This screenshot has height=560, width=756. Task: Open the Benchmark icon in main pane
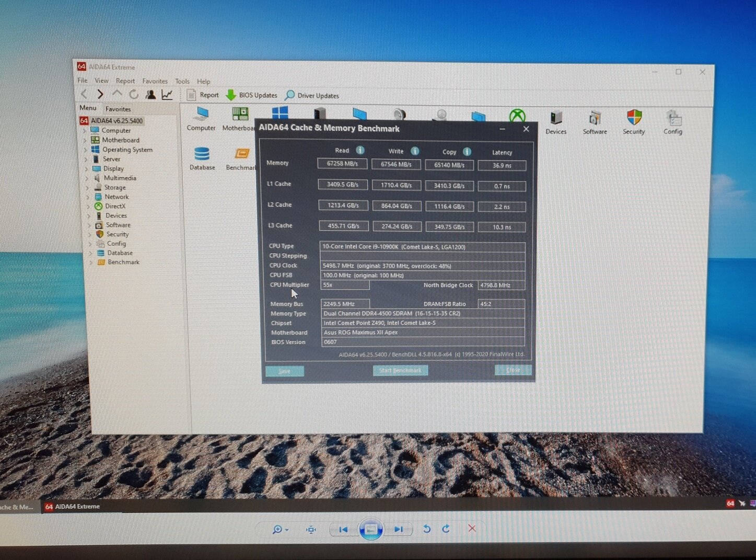241,158
